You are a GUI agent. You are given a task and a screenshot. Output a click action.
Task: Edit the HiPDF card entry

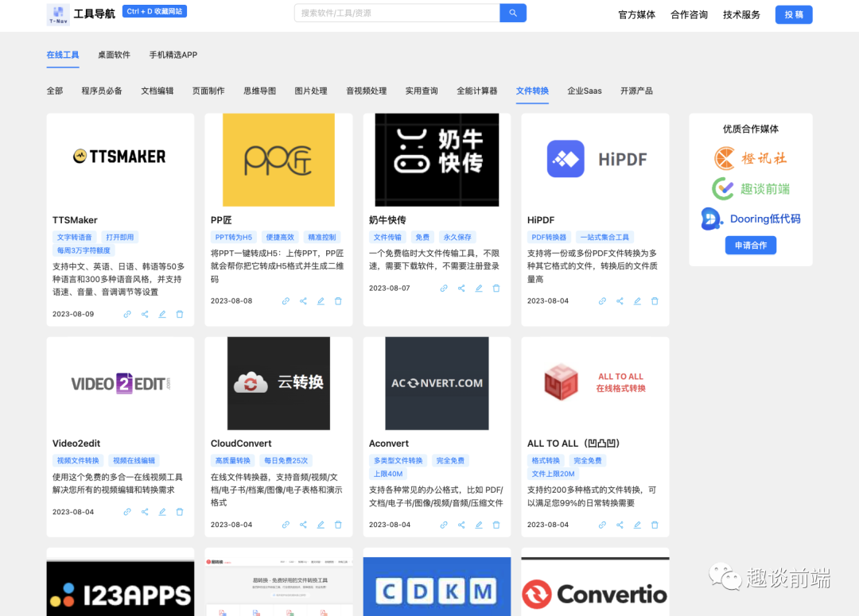[637, 301]
